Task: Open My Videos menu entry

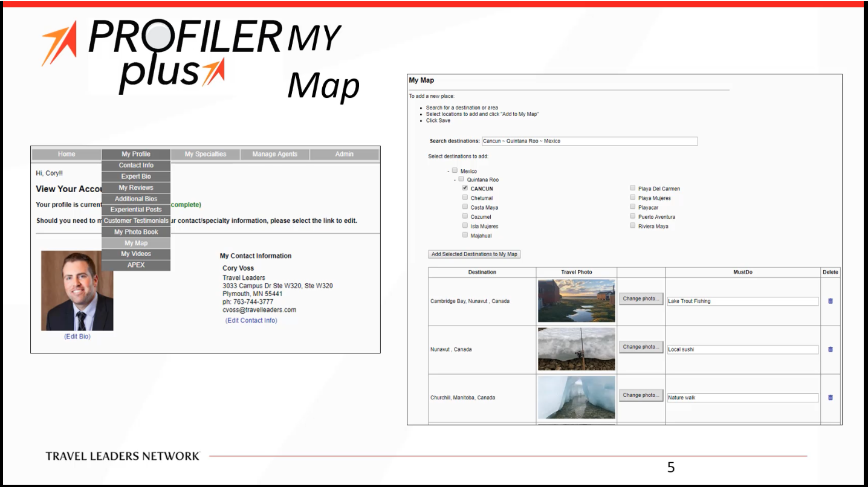Action: pyautogui.click(x=136, y=254)
